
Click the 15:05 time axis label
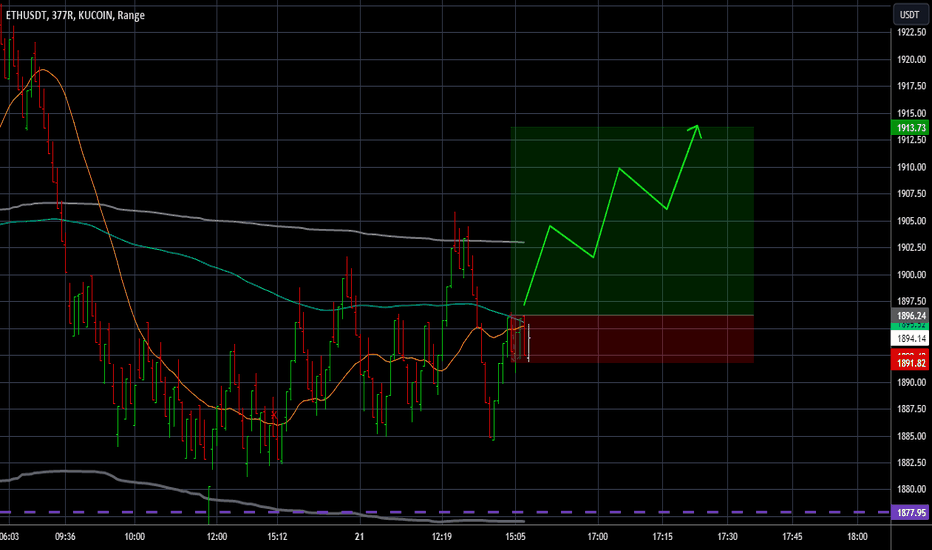coord(515,537)
